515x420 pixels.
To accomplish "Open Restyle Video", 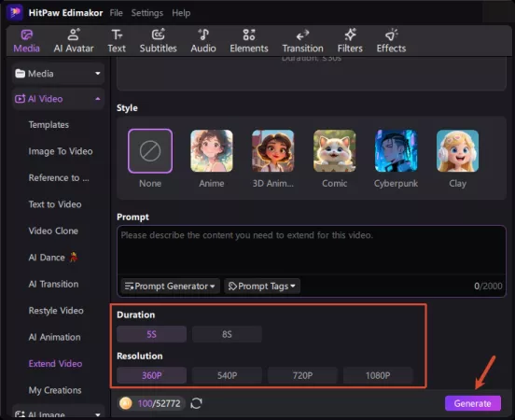I will click(56, 311).
